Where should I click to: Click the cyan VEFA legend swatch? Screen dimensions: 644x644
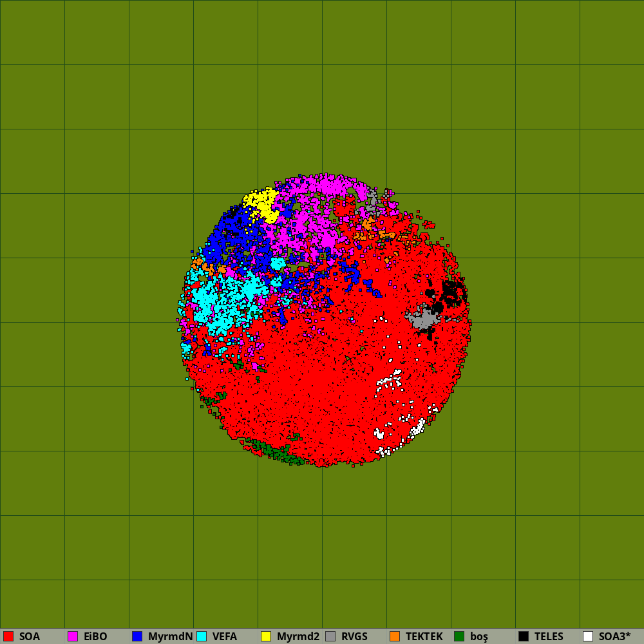click(202, 636)
